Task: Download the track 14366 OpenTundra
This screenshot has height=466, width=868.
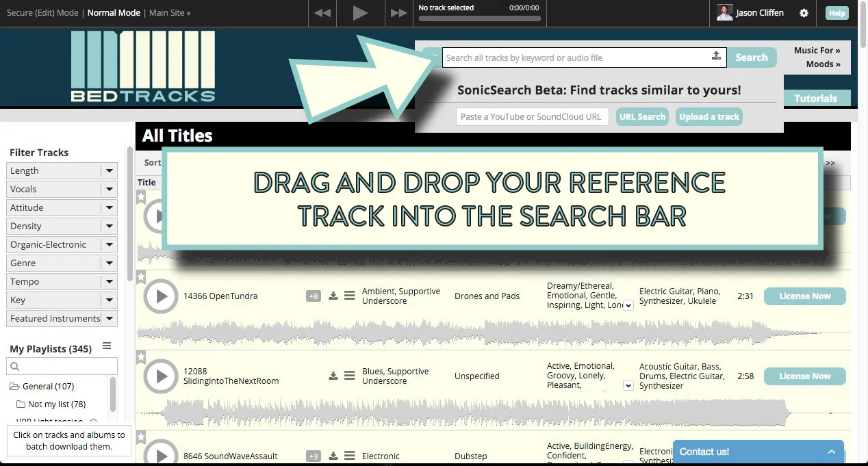Action: [333, 296]
